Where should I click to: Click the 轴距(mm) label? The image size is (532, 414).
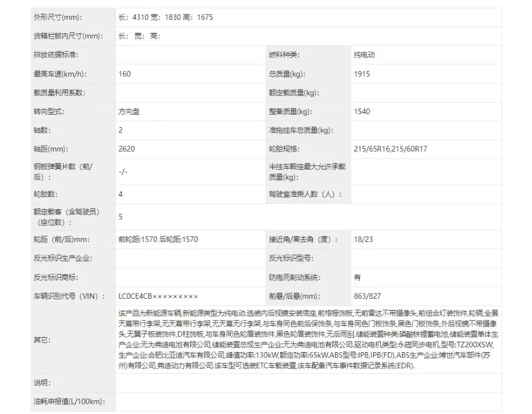(x=51, y=149)
